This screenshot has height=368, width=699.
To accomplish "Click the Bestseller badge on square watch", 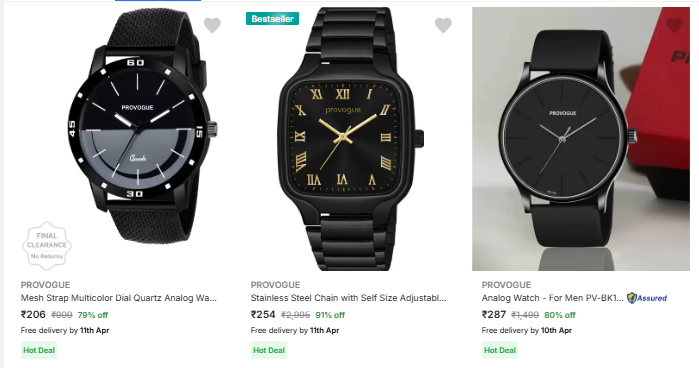I will click(x=272, y=19).
